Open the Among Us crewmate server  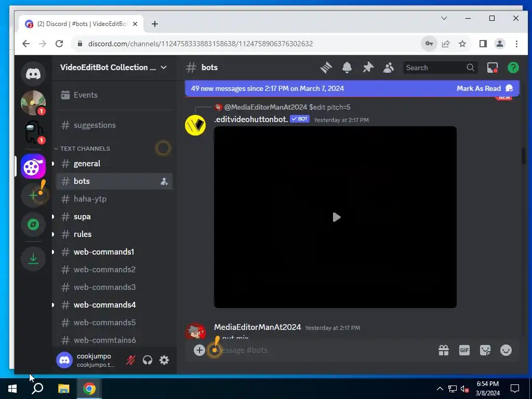pyautogui.click(x=33, y=132)
